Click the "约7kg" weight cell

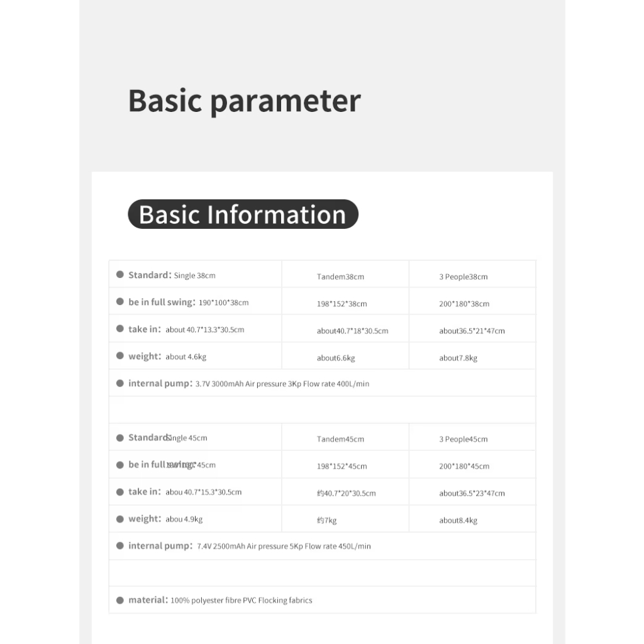click(x=327, y=520)
